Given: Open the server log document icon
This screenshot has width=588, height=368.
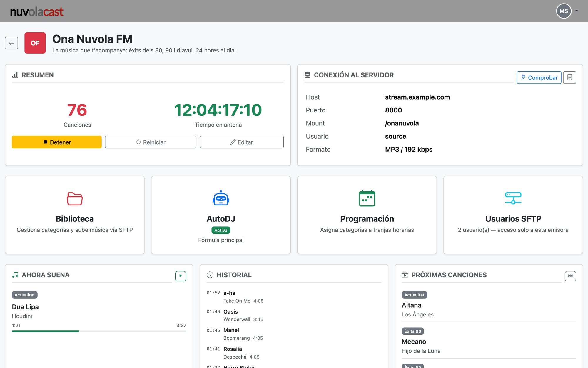Looking at the screenshot, I should [569, 77].
